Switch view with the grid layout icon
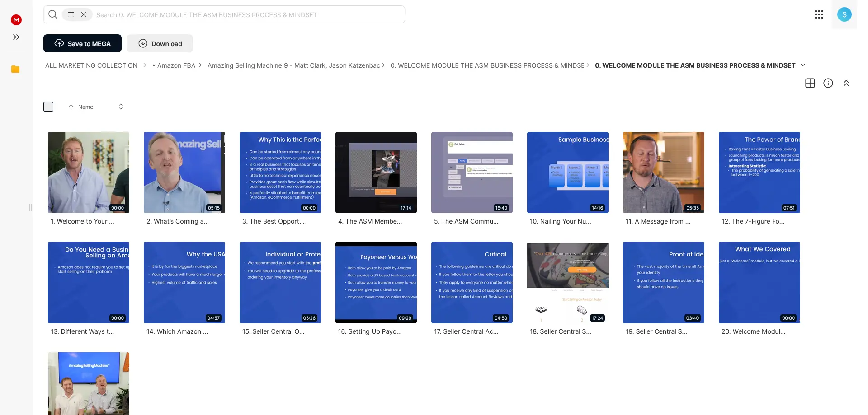 tap(810, 83)
